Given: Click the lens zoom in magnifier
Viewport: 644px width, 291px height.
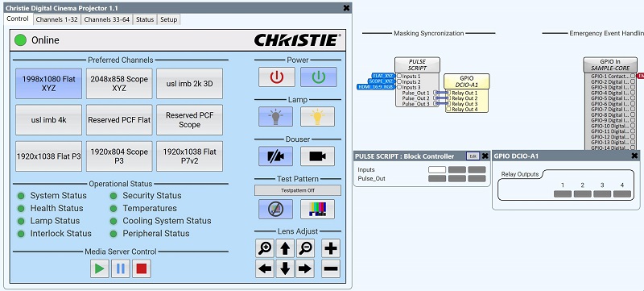Looking at the screenshot, I should [x=265, y=248].
